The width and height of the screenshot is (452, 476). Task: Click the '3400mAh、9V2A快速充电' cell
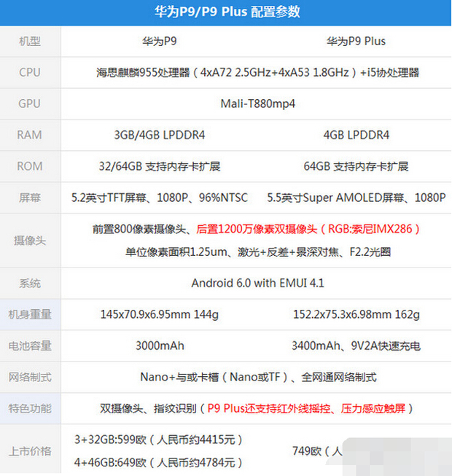356,346
